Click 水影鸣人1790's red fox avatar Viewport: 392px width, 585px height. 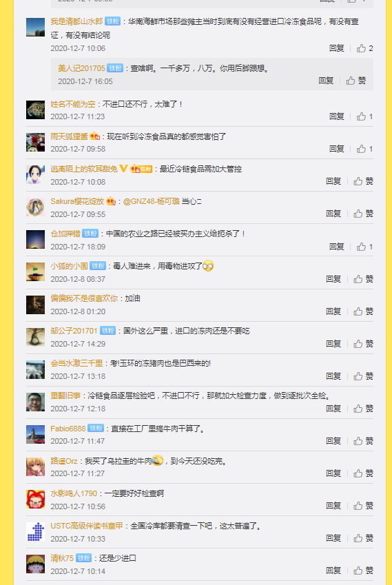click(x=35, y=499)
